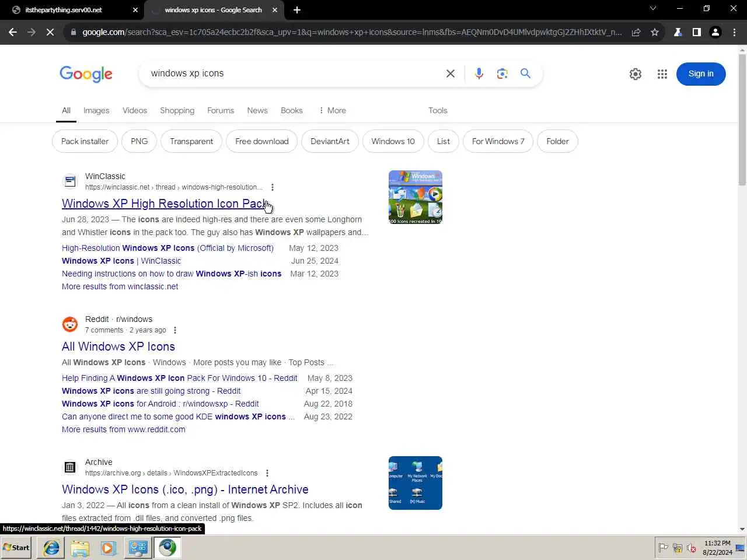
Task: Open the Chrome profile icon
Action: pyautogui.click(x=715, y=32)
